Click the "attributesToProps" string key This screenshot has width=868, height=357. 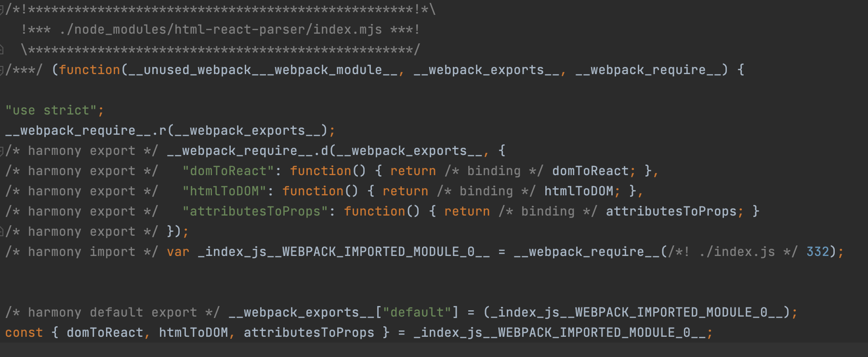click(255, 211)
